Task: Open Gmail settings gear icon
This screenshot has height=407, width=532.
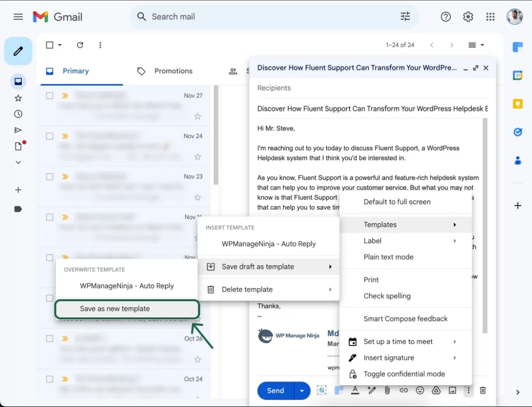Action: point(468,17)
